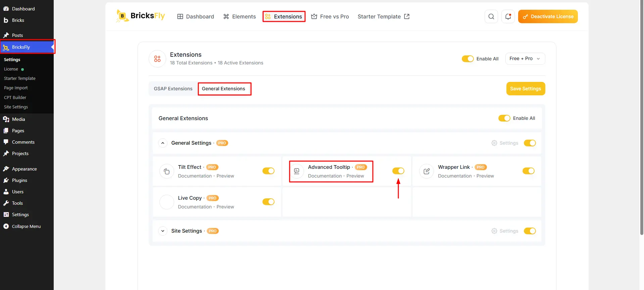Open Extensions in top nav
Screen dimensions: 644x290
click(x=284, y=16)
